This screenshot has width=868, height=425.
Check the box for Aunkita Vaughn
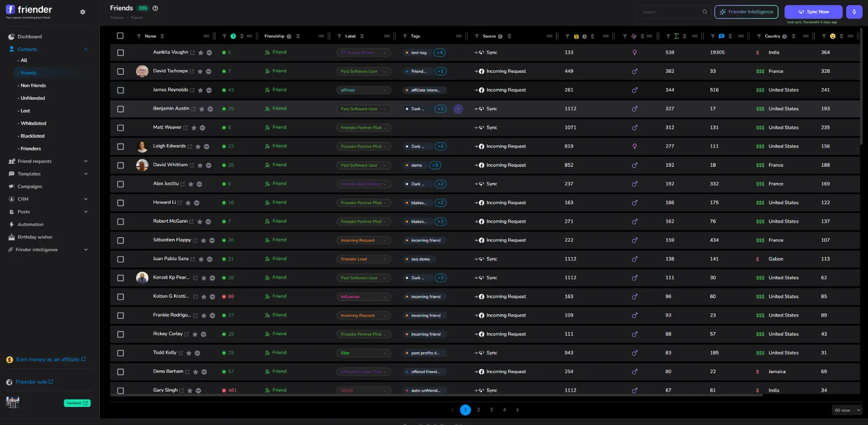pos(120,53)
